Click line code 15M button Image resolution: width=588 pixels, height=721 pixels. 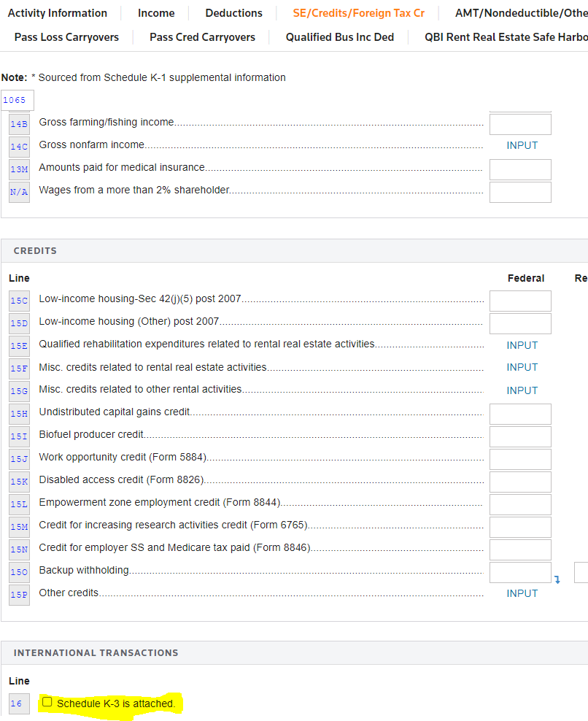[19, 526]
